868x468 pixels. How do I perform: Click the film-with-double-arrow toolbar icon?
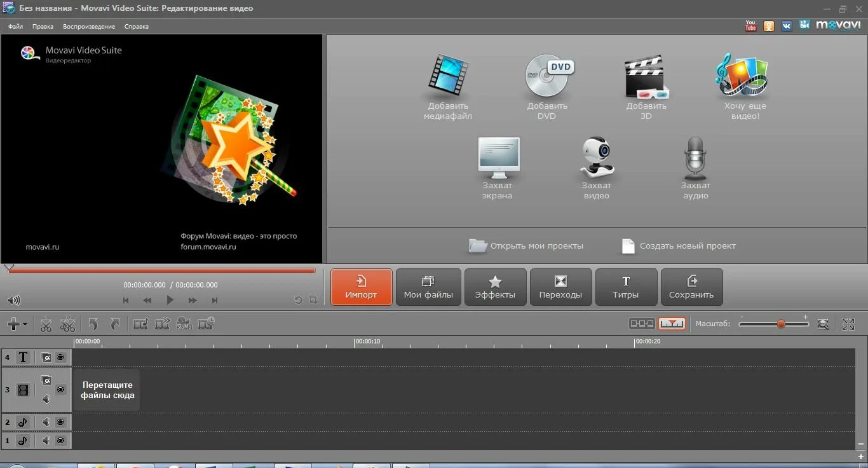click(x=163, y=324)
